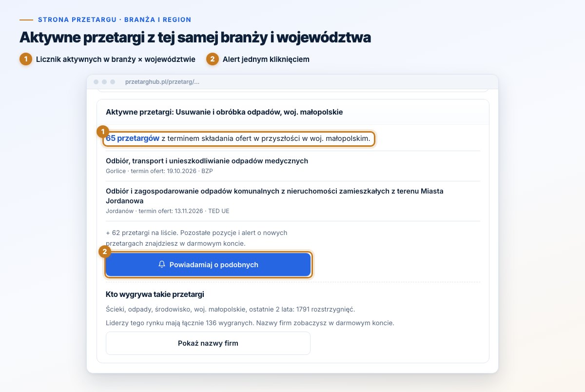Click the page title 'Aktywne przetargi z tej samej branży i województwa'
This screenshot has height=392, width=585.
(195, 37)
